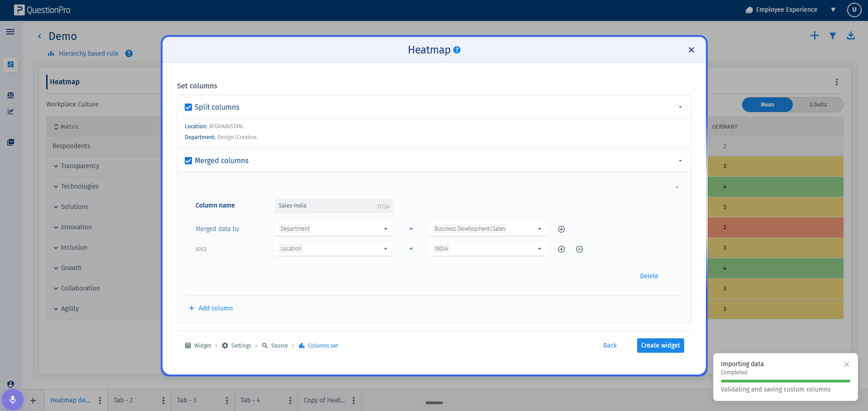This screenshot has width=868, height=411.
Task: Go back using arrow beside Demo
Action: point(40,36)
